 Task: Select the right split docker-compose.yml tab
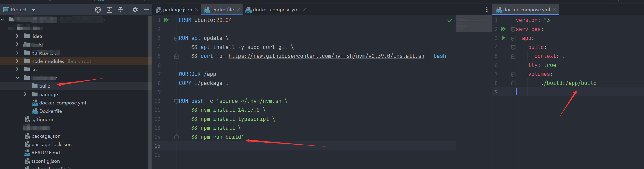526,10
